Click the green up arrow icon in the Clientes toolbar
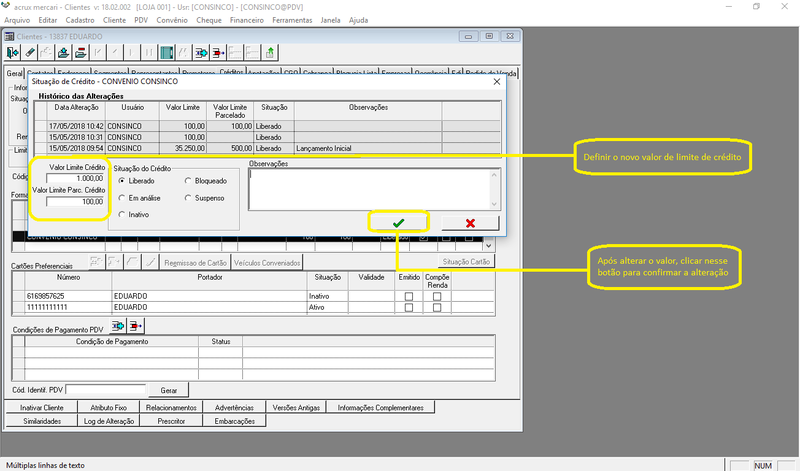This screenshot has height=471, width=800. click(x=270, y=52)
